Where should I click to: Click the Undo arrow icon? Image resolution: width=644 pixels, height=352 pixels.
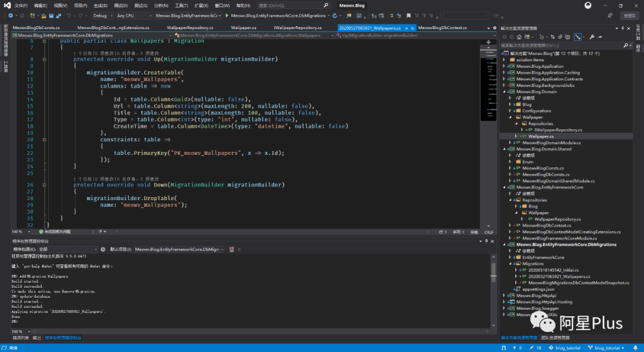[x=69, y=15]
